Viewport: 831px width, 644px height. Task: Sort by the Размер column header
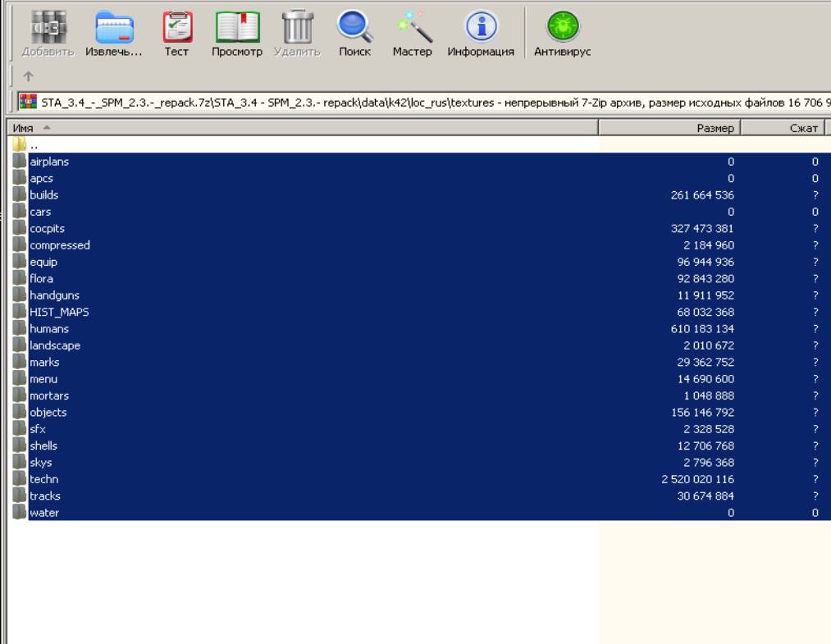tap(669, 128)
